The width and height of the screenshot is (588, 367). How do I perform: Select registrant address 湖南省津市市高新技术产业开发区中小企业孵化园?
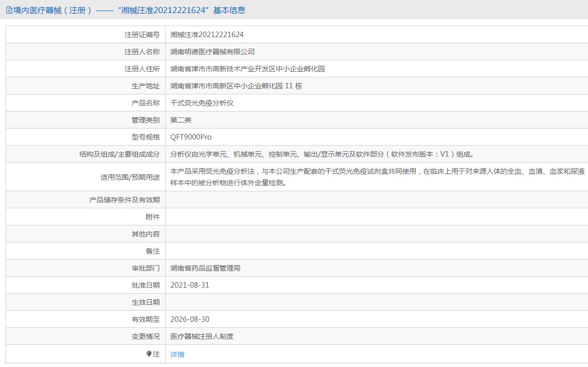coord(247,69)
